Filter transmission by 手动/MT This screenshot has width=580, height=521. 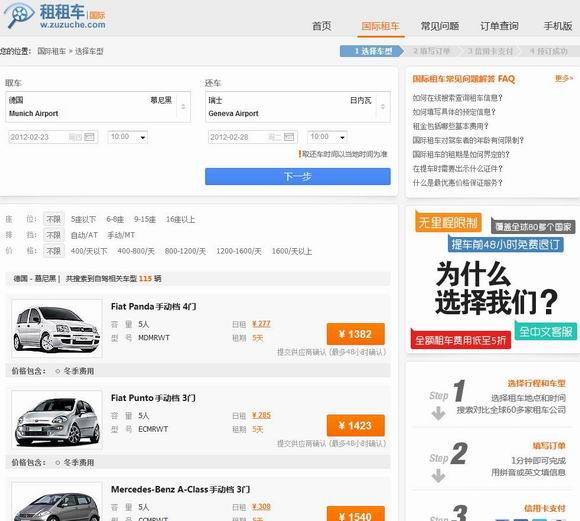121,235
